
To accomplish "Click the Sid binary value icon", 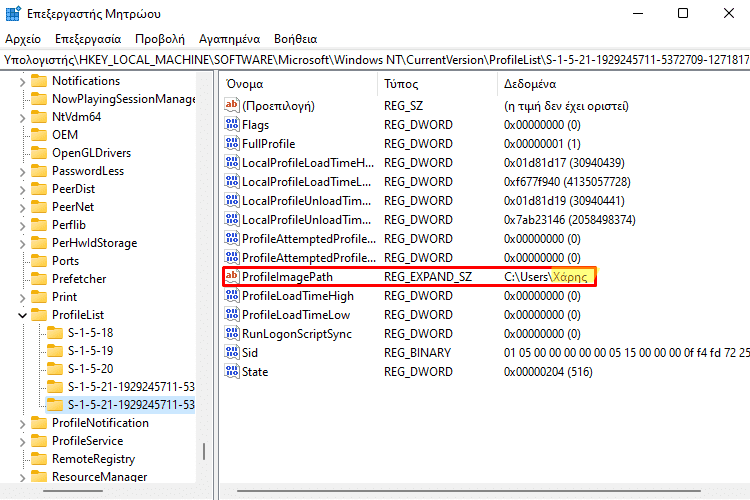I will [x=232, y=353].
